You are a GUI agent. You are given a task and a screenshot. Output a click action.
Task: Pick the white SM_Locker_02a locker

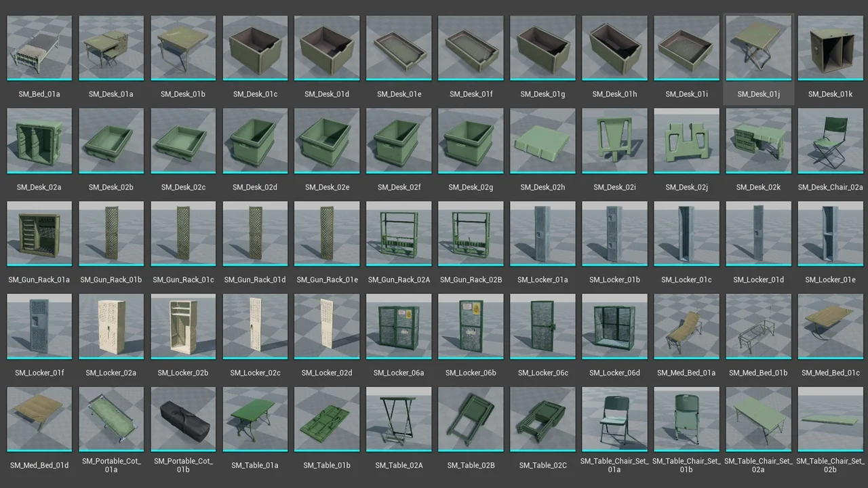pyautogui.click(x=111, y=327)
